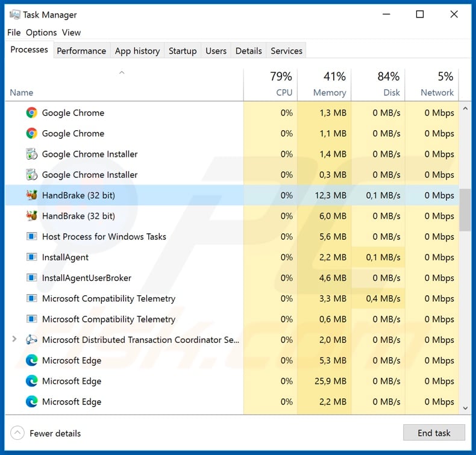Click the 12,3 MB memory value
Viewport: 476px width, 455px height.
point(330,195)
